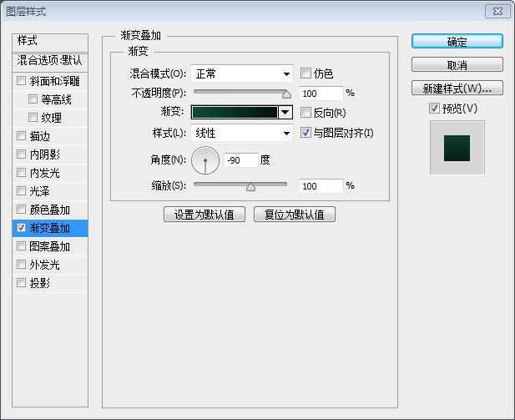Enable the 投影 checkbox

[22, 282]
